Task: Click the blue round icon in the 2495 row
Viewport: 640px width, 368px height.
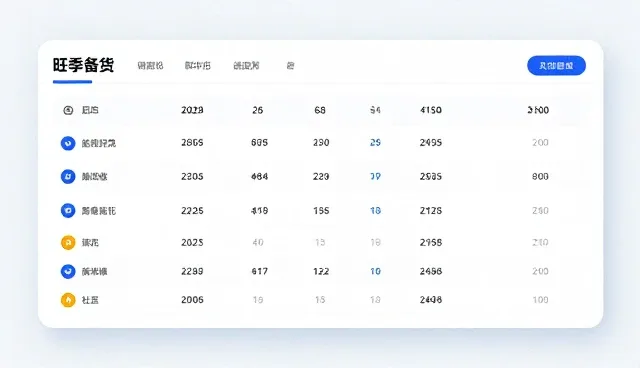Action: 68,143
